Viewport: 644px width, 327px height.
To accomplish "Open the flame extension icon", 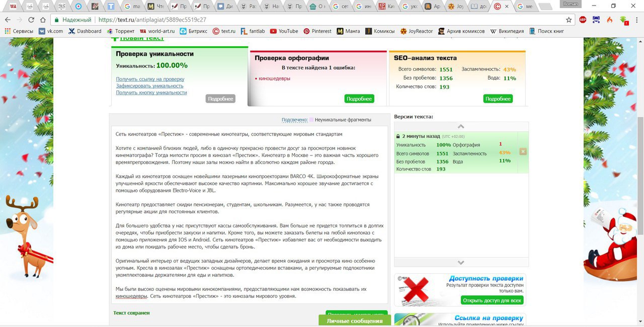I will (610, 20).
